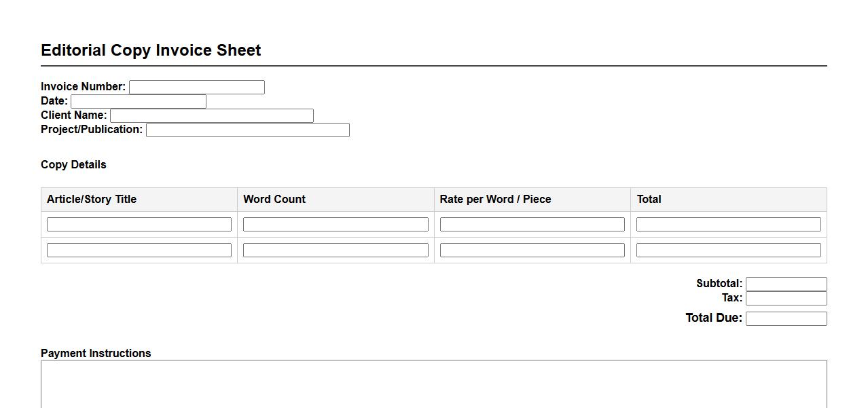Click second row Word Count field
This screenshot has width=868, height=408.
tap(336, 250)
